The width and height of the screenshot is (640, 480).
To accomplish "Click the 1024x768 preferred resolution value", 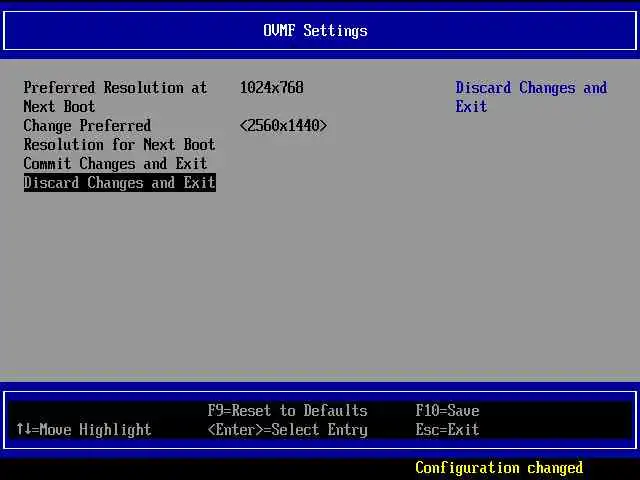I will (x=271, y=88).
